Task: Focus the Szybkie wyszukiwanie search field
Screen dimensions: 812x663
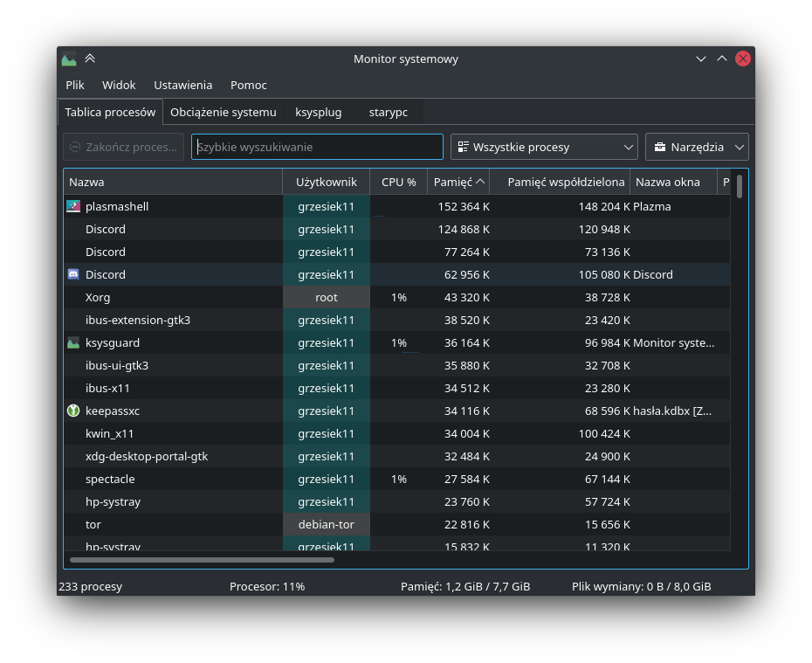Action: pyautogui.click(x=317, y=147)
